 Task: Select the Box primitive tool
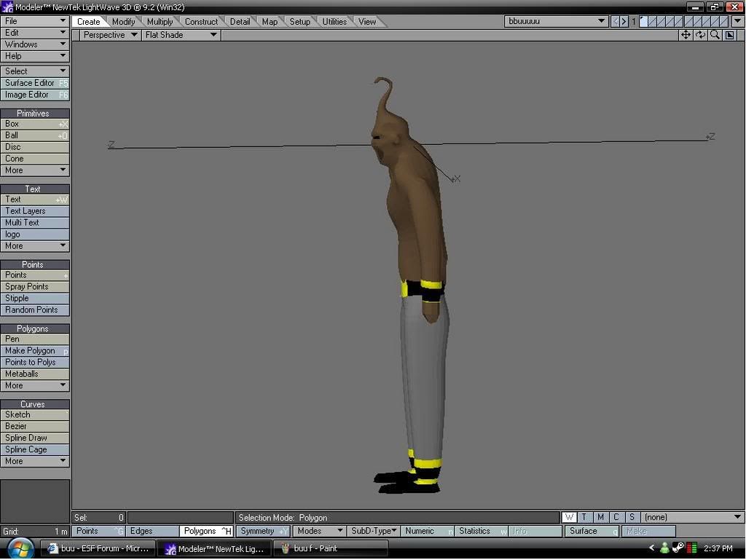(35, 124)
